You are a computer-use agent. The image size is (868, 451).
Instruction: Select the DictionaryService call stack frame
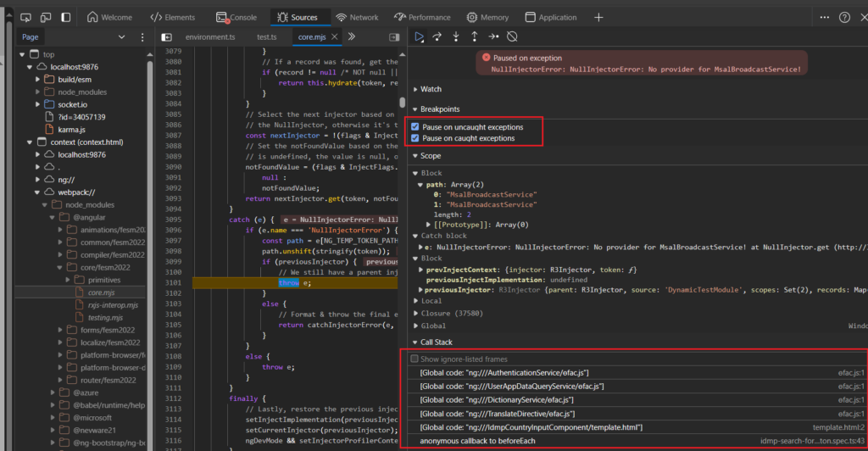click(637, 399)
